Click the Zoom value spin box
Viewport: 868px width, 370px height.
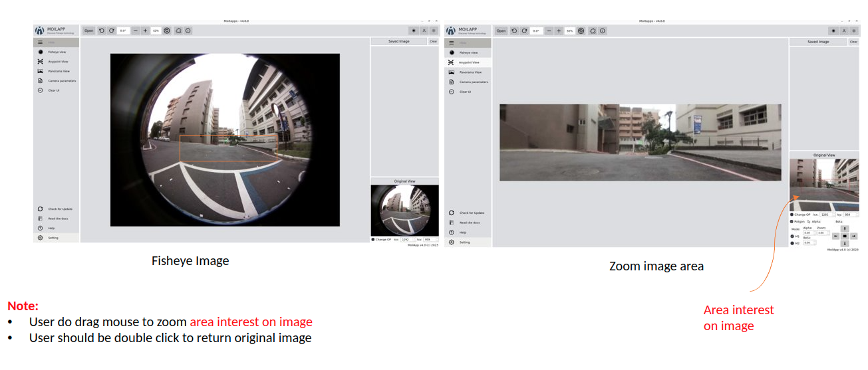(x=823, y=232)
